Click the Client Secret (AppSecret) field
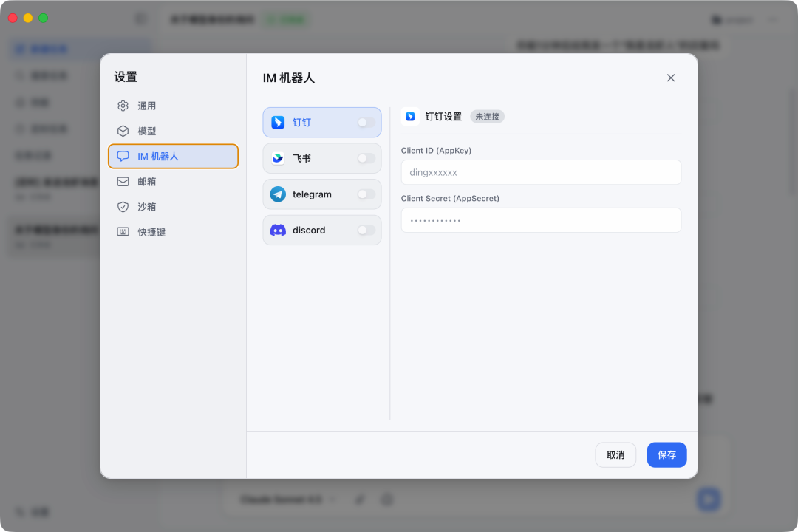 pyautogui.click(x=541, y=220)
